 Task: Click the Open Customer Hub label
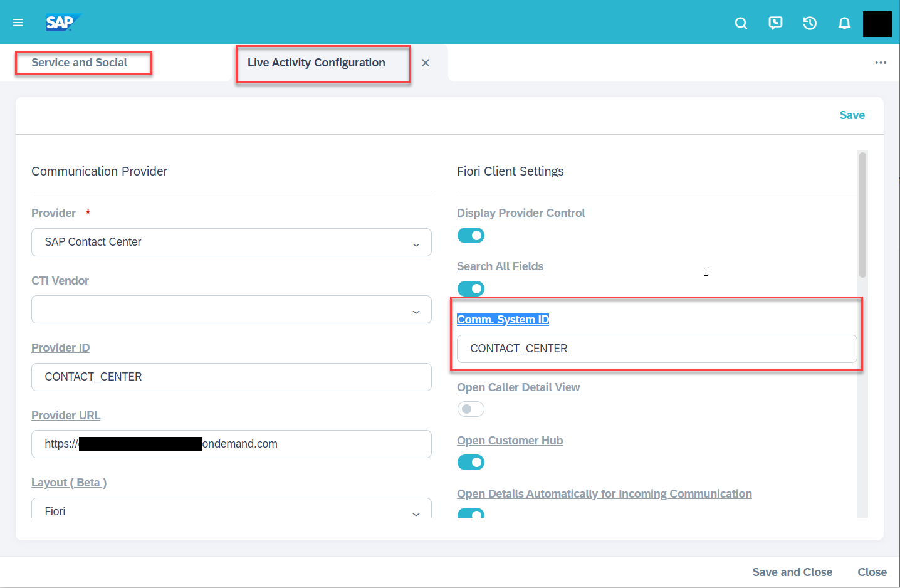(510, 441)
